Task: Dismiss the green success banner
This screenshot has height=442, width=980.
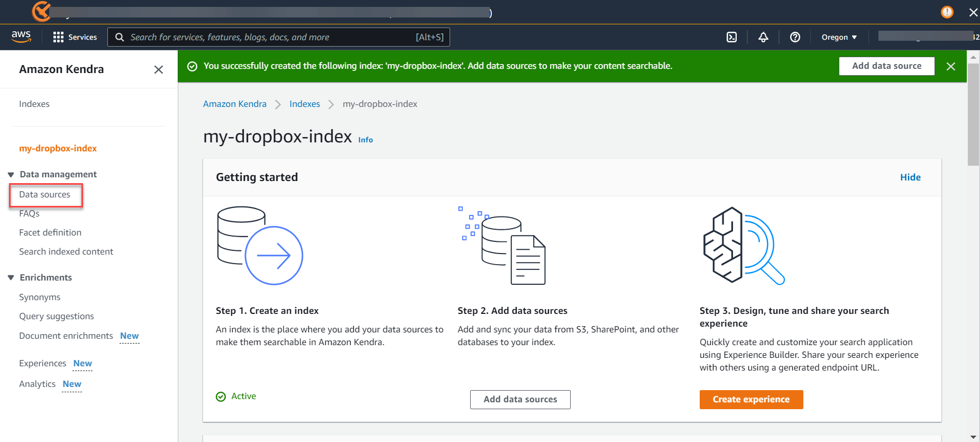Action: tap(950, 66)
